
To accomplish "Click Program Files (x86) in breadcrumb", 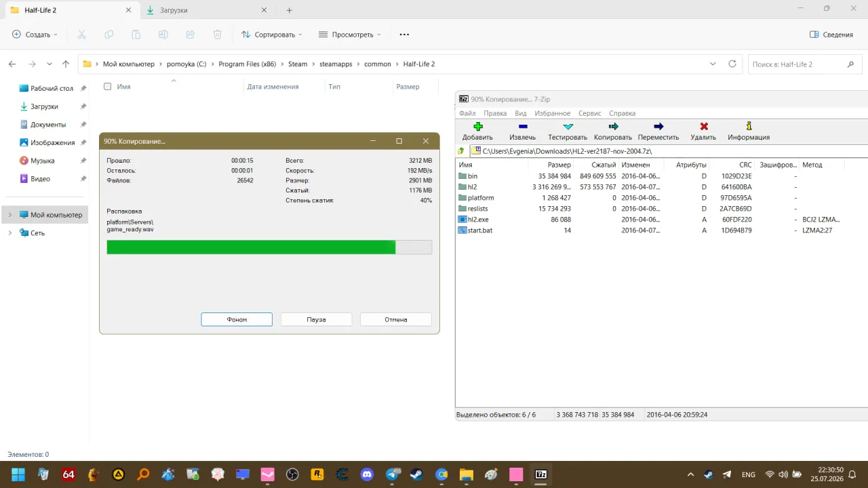I will [247, 64].
